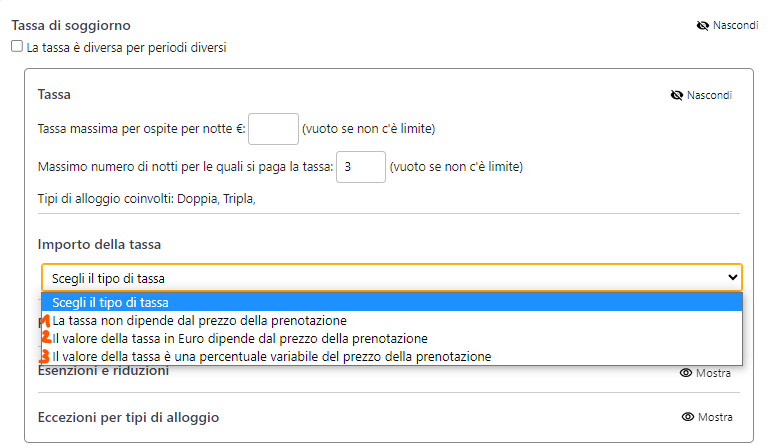Viewport: 774px width, 445px height.
Task: Show Eccezioni per tipi di alloggio using Mostra
Action: (x=714, y=417)
